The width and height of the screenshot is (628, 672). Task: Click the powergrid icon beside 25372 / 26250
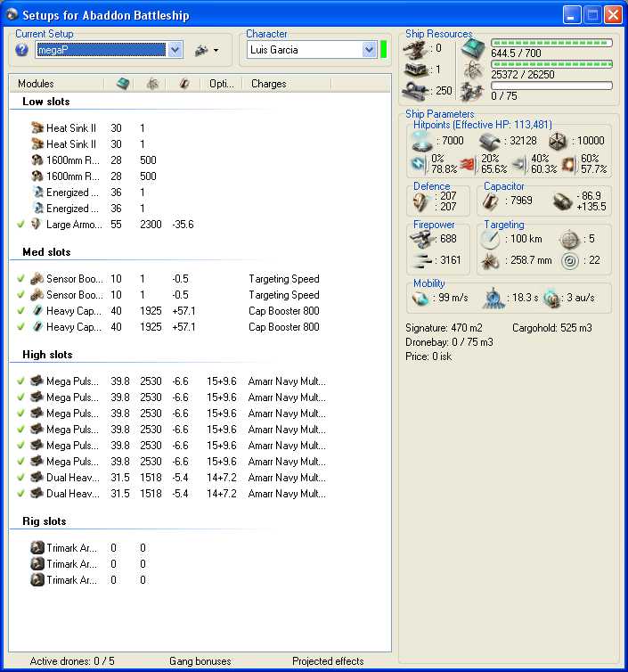click(x=473, y=70)
